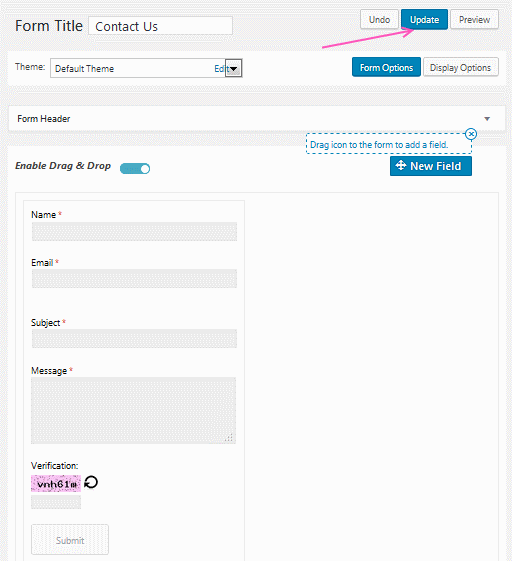Select the Default Theme combo box
The image size is (512, 561).
146,68
